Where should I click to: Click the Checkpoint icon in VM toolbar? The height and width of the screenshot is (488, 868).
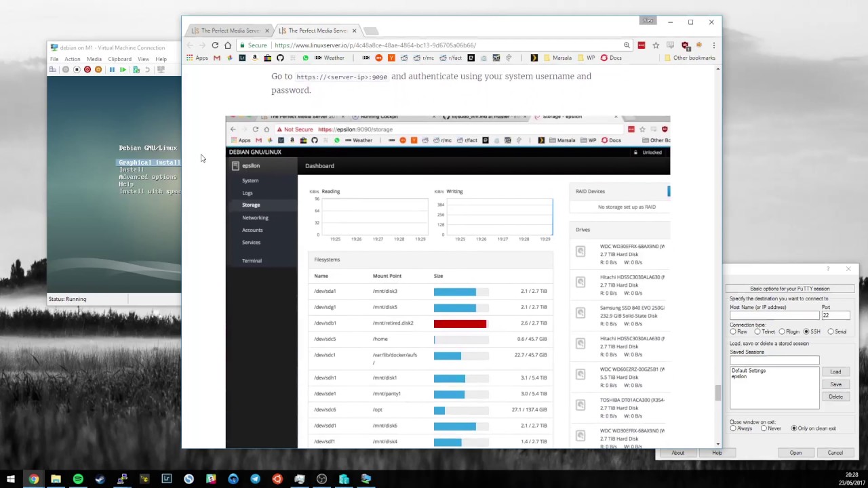point(136,70)
